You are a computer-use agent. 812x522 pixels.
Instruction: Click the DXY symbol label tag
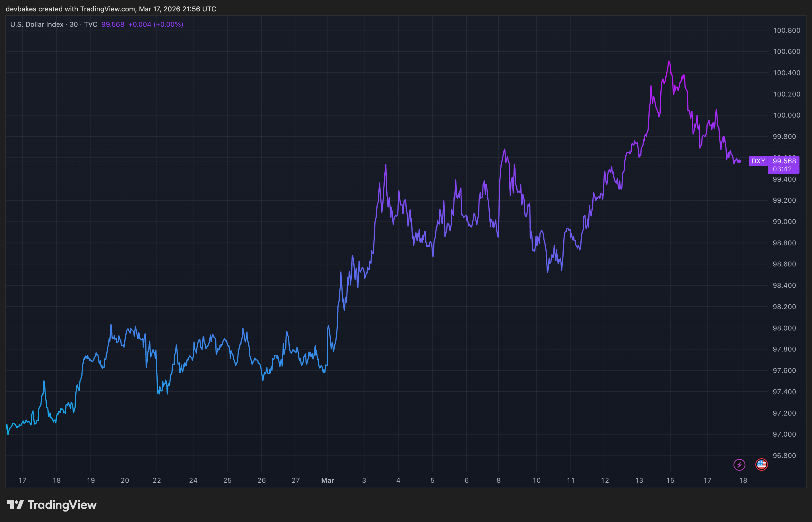coord(758,161)
